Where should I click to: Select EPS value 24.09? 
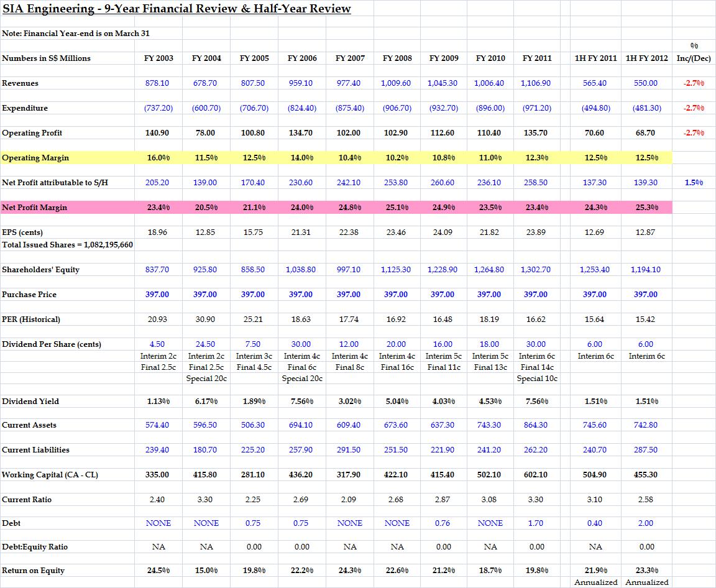pyautogui.click(x=443, y=232)
